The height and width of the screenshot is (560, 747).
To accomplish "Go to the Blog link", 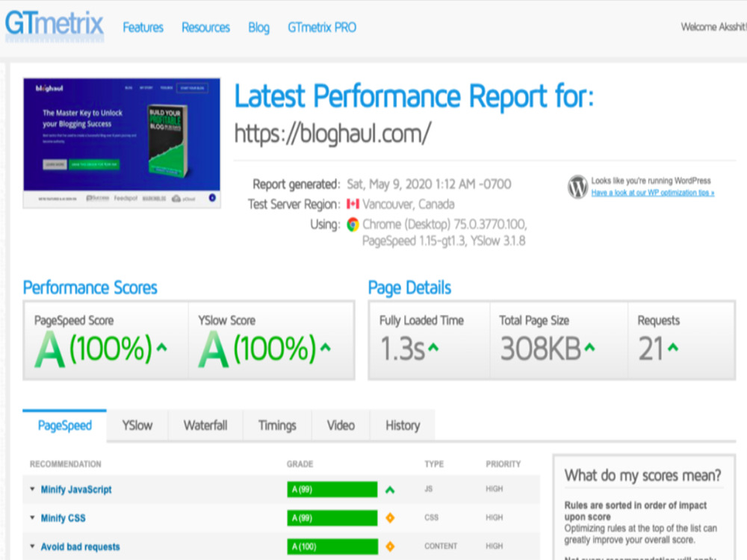I will point(258,28).
